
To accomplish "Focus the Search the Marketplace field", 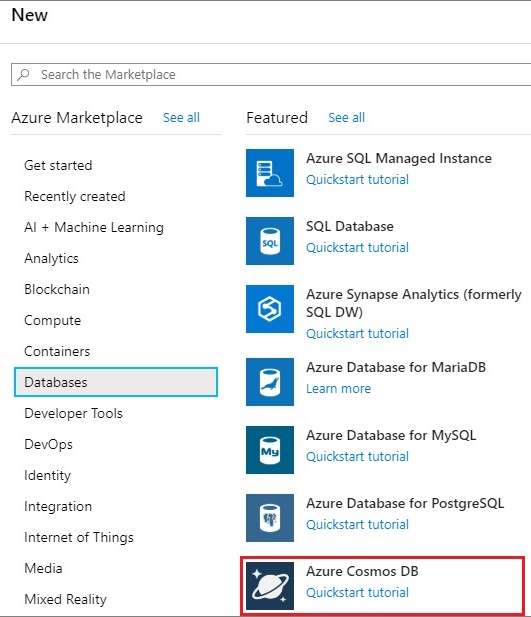I will (271, 74).
